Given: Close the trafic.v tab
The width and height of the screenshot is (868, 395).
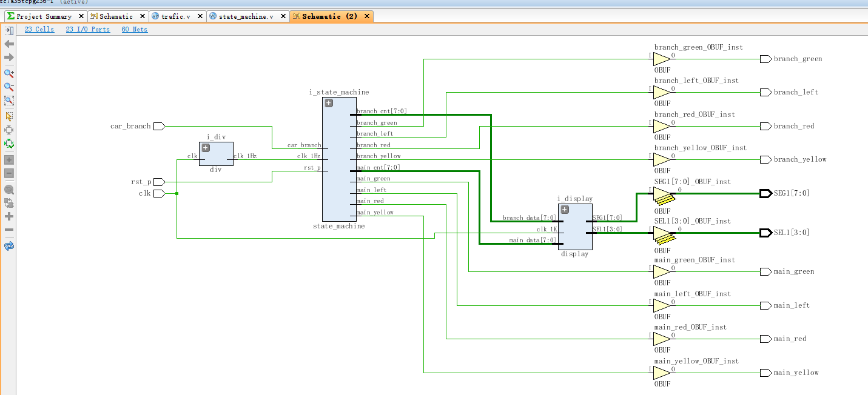Looking at the screenshot, I should click(x=200, y=16).
